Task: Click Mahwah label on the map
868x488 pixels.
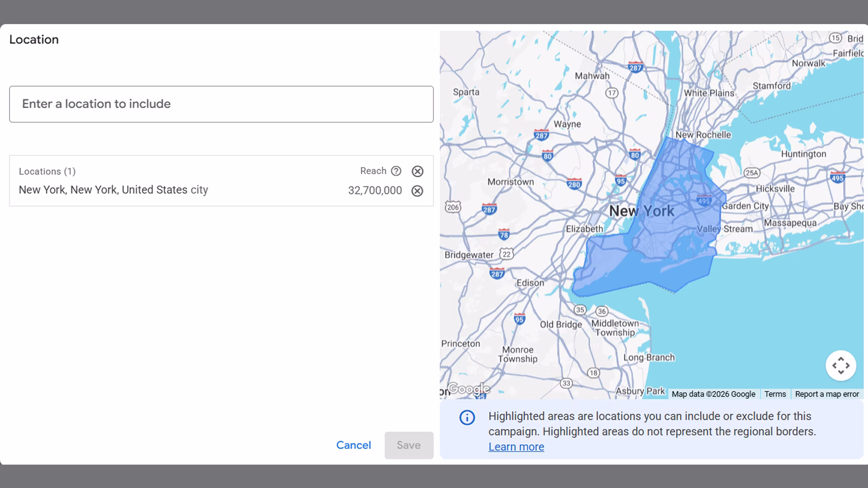Action: pyautogui.click(x=592, y=76)
